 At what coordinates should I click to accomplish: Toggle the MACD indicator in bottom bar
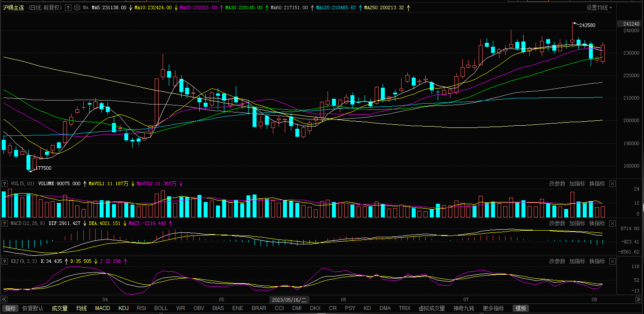[x=103, y=308]
